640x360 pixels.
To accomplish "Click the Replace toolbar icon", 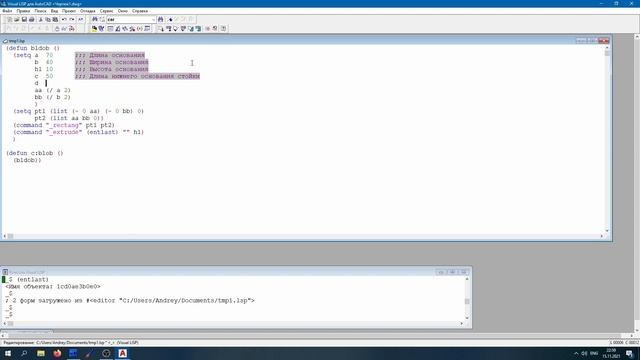I will point(102,20).
